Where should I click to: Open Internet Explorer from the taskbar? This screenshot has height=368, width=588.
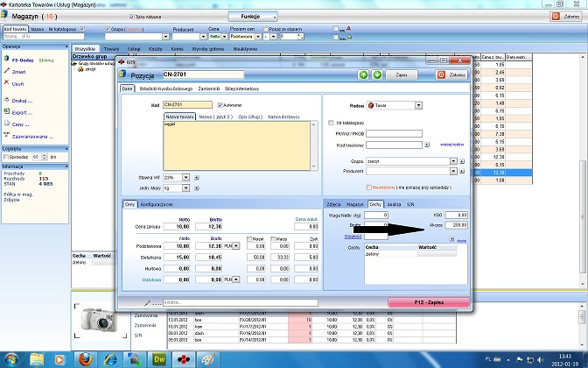110,359
